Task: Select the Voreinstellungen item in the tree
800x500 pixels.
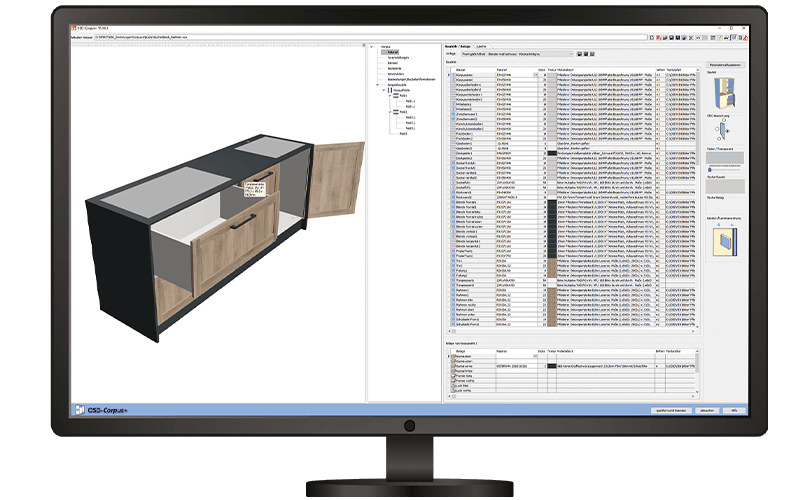Action: [398, 58]
